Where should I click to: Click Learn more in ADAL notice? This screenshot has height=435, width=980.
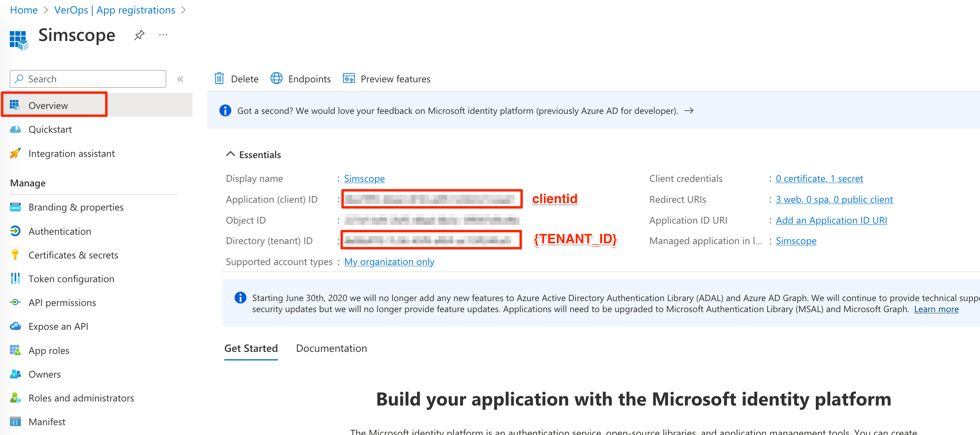[936, 309]
